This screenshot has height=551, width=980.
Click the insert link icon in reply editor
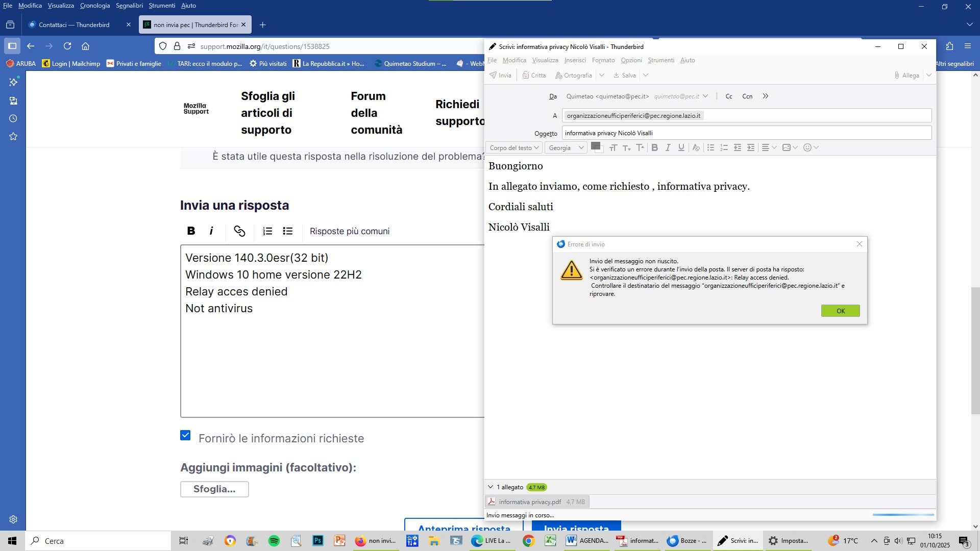239,231
